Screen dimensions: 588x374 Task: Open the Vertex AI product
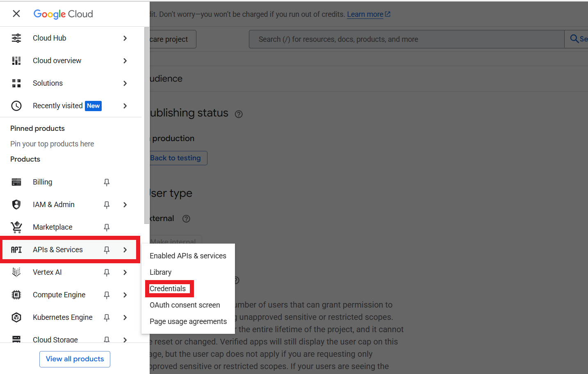point(47,272)
